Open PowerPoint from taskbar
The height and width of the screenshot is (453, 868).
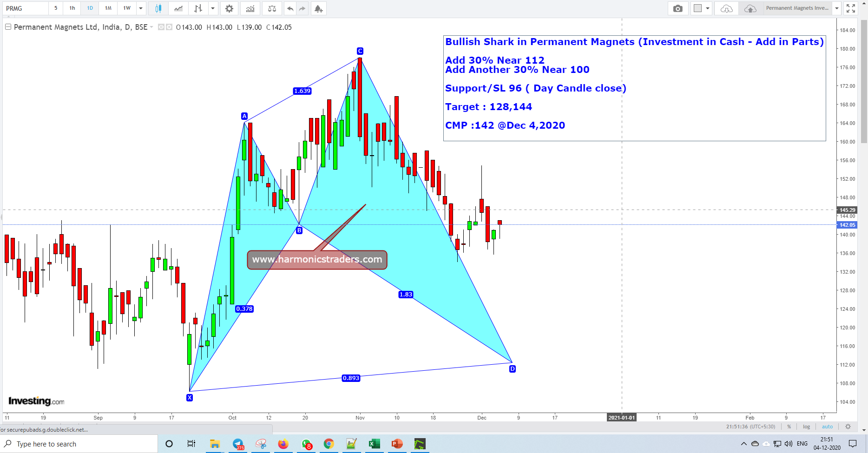coord(397,444)
